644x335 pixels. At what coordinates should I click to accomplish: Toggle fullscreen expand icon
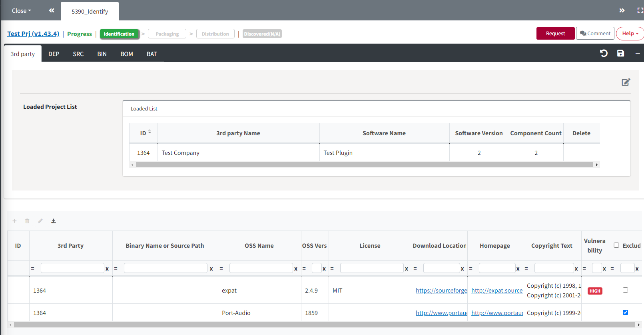(x=640, y=10)
